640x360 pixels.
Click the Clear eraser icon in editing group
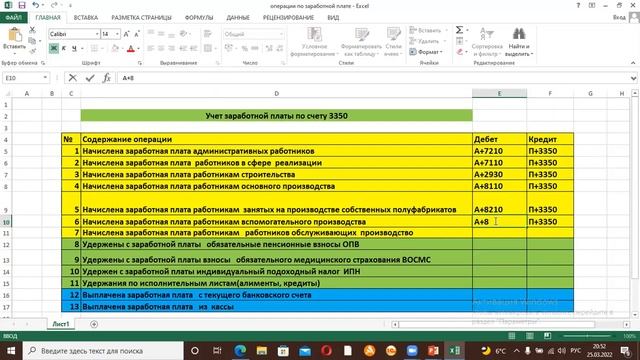460,52
